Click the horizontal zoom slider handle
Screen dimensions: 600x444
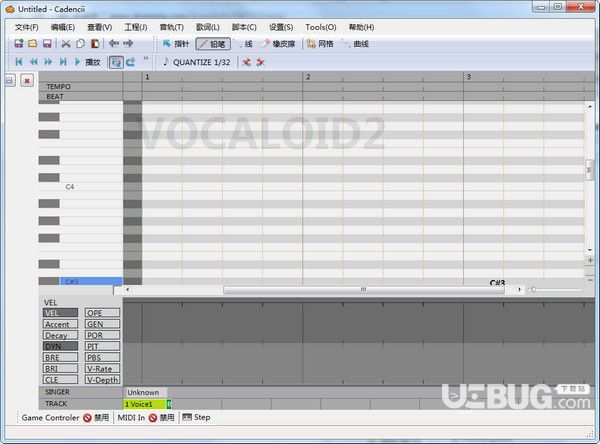coord(533,290)
